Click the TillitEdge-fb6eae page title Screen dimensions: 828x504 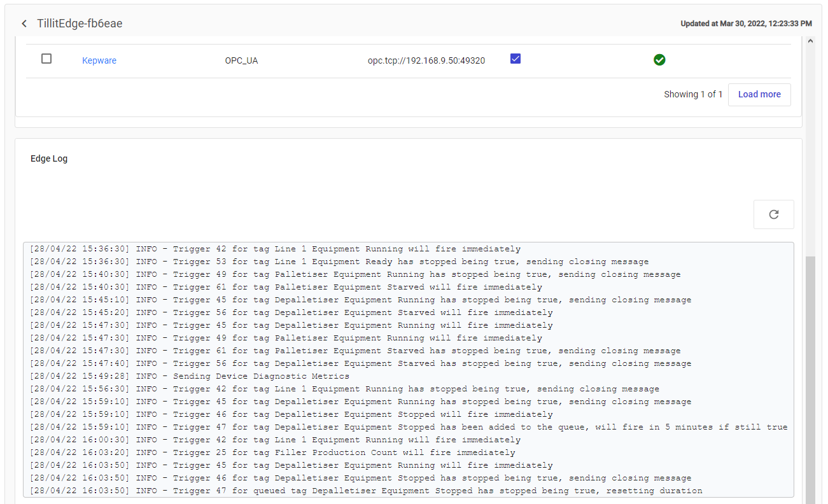(80, 24)
